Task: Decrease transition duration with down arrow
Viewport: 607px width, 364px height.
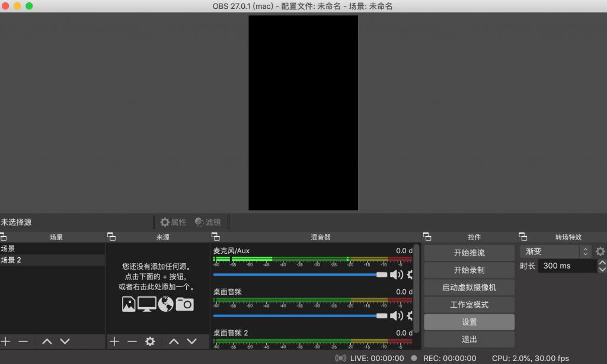Action: [x=602, y=269]
